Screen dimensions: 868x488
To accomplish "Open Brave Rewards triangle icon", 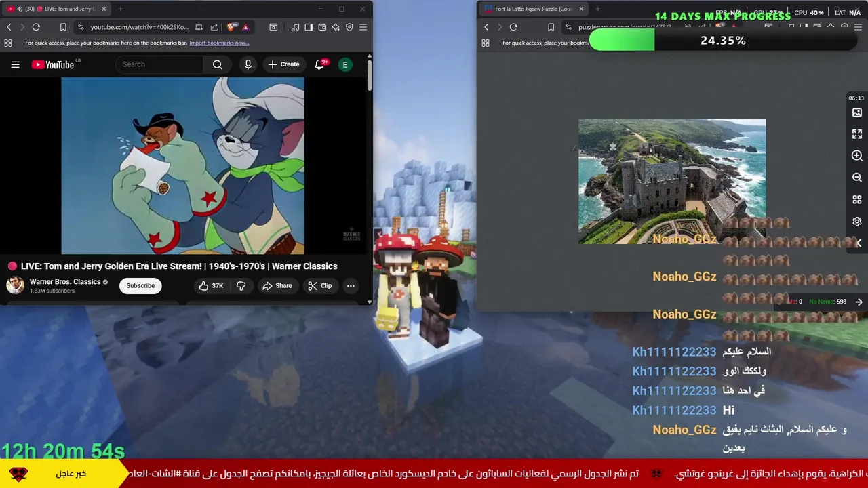I will (x=245, y=27).
